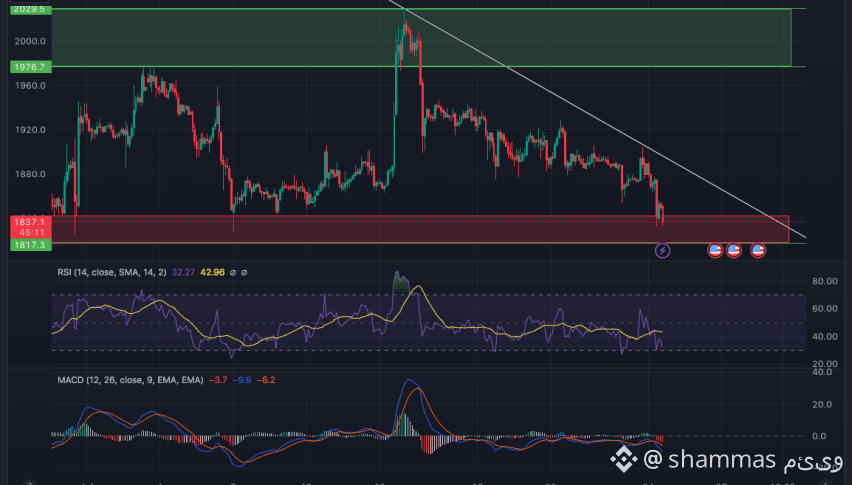The height and width of the screenshot is (485, 852).
Task: Click the 2029.5 green price label
Action: point(30,9)
